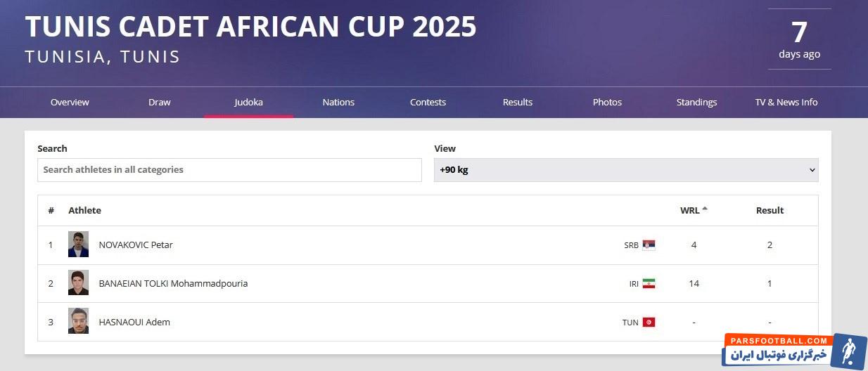The width and height of the screenshot is (868, 371).
Task: Click the Iran flag icon
Action: (x=649, y=284)
